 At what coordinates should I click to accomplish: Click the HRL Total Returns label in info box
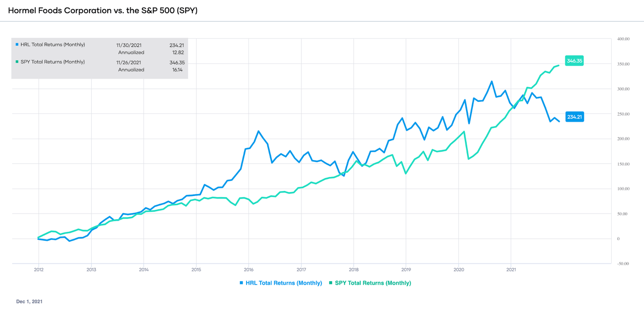coord(53,45)
